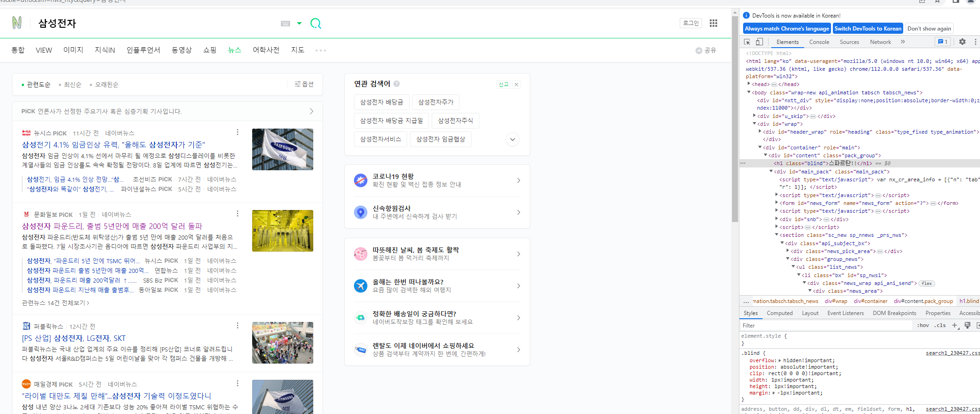
Task: Expand the search history dropdown arrow
Action: click(x=299, y=23)
